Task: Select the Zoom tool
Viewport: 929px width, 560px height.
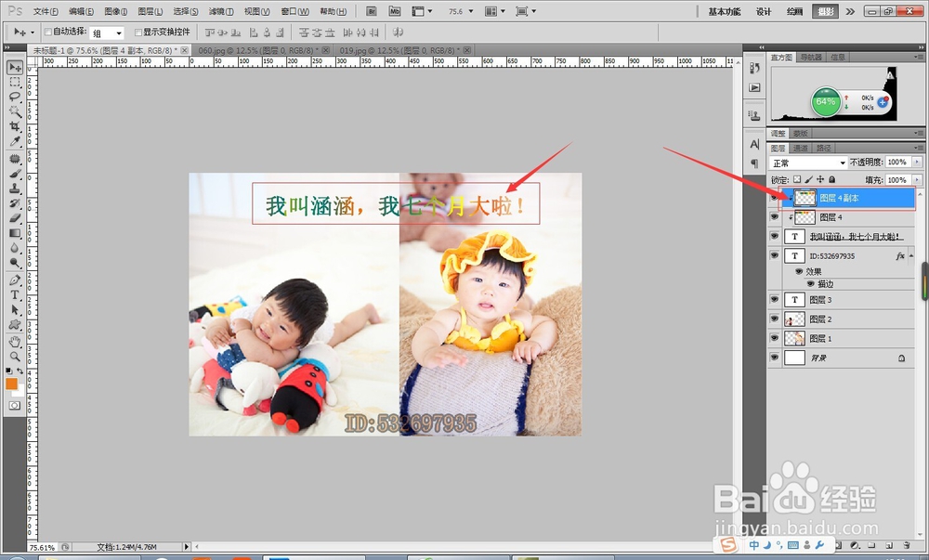Action: [x=15, y=357]
